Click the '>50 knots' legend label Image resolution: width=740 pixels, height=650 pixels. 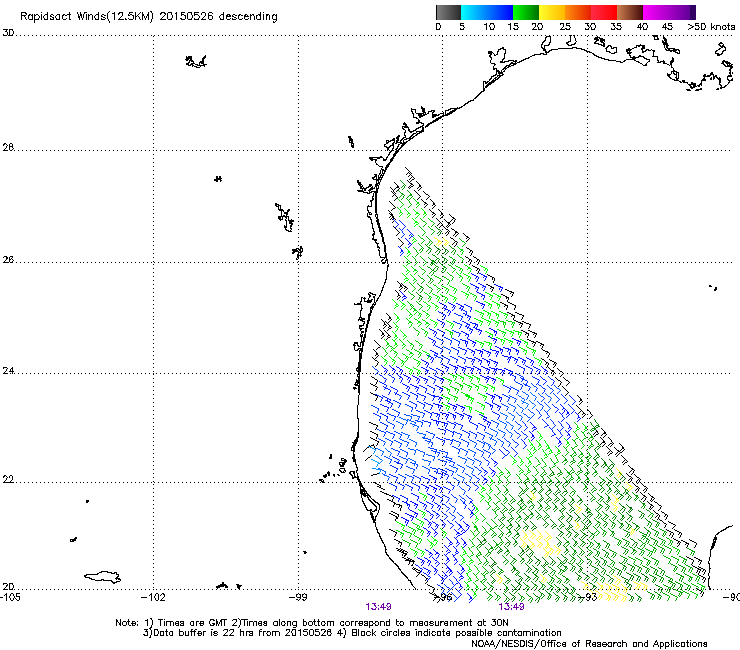click(x=711, y=27)
